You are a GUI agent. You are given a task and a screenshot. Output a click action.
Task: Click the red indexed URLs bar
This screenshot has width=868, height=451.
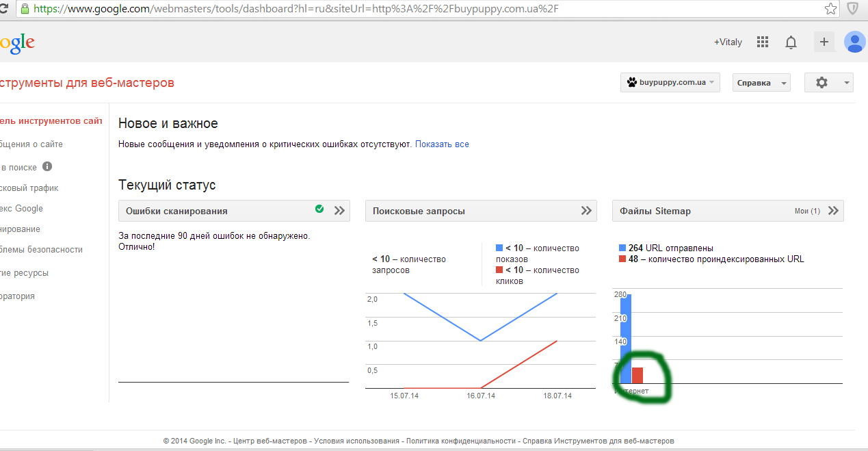click(x=637, y=375)
